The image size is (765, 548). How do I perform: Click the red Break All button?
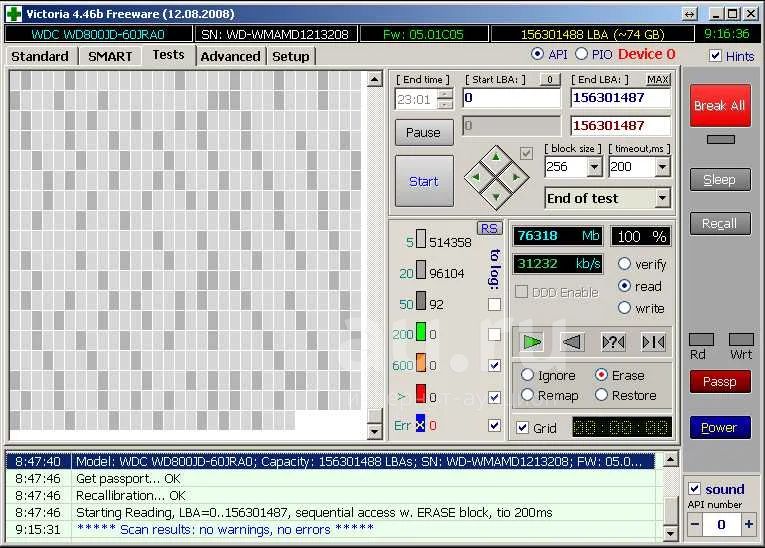tap(720, 105)
